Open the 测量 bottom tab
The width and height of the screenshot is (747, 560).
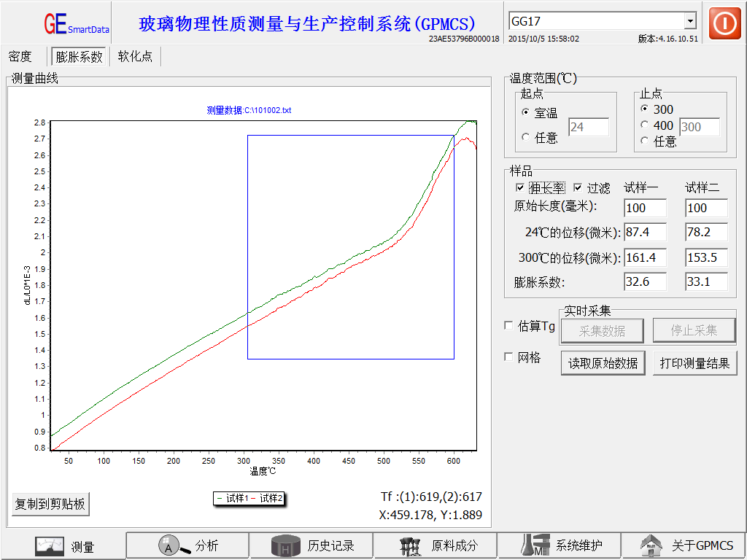tap(64, 546)
